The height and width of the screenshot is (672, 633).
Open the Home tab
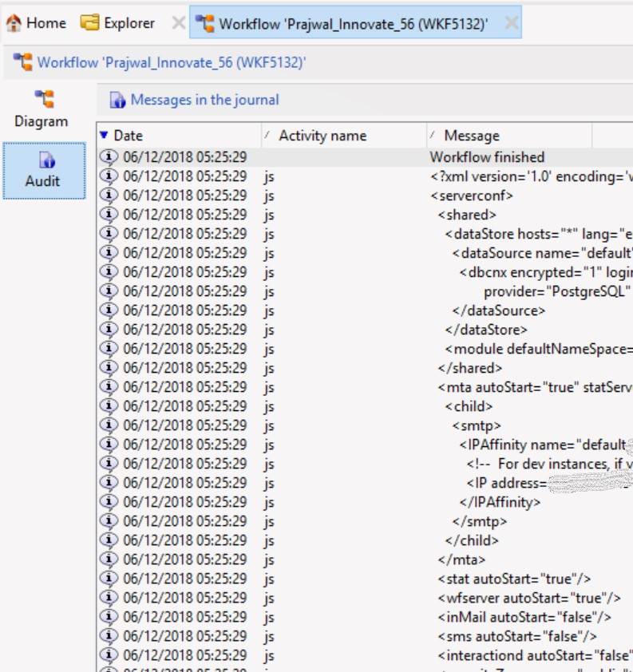(37, 23)
